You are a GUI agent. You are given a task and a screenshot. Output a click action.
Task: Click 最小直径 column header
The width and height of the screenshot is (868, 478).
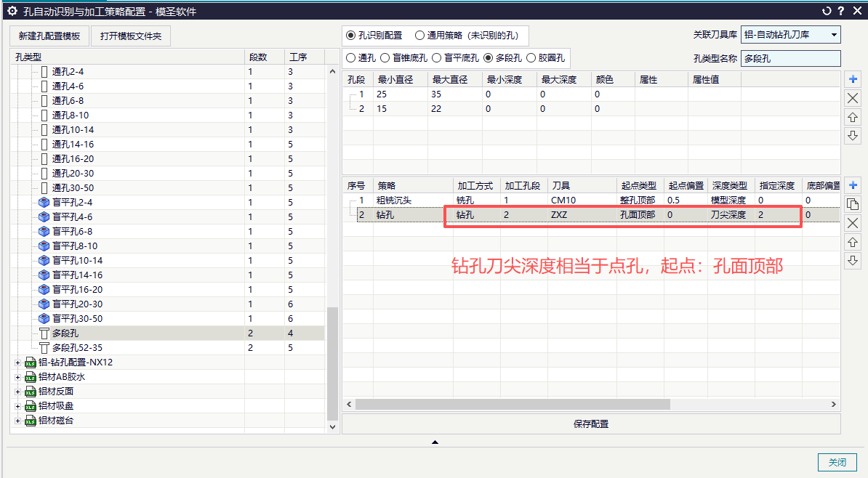(x=401, y=80)
